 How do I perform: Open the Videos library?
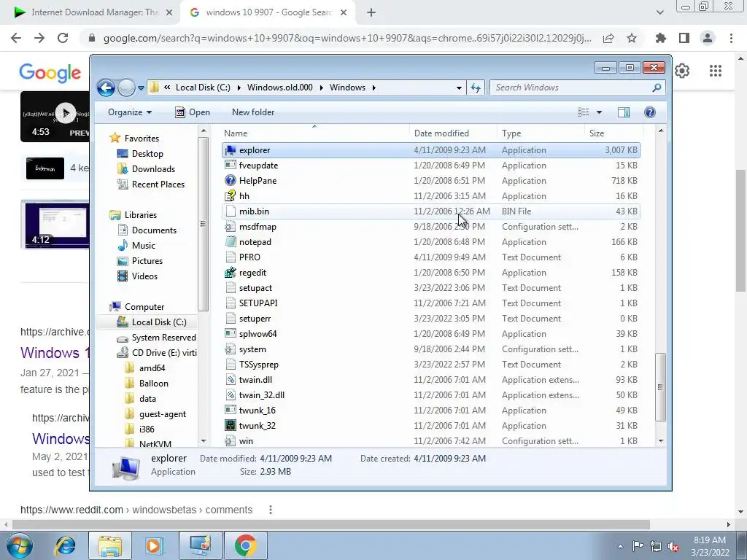coord(144,276)
